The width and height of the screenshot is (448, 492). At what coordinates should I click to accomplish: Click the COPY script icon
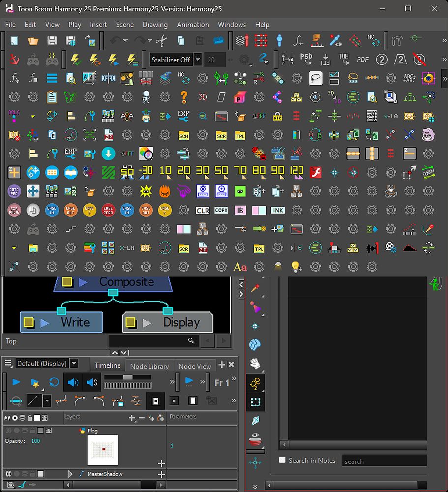coord(221,210)
